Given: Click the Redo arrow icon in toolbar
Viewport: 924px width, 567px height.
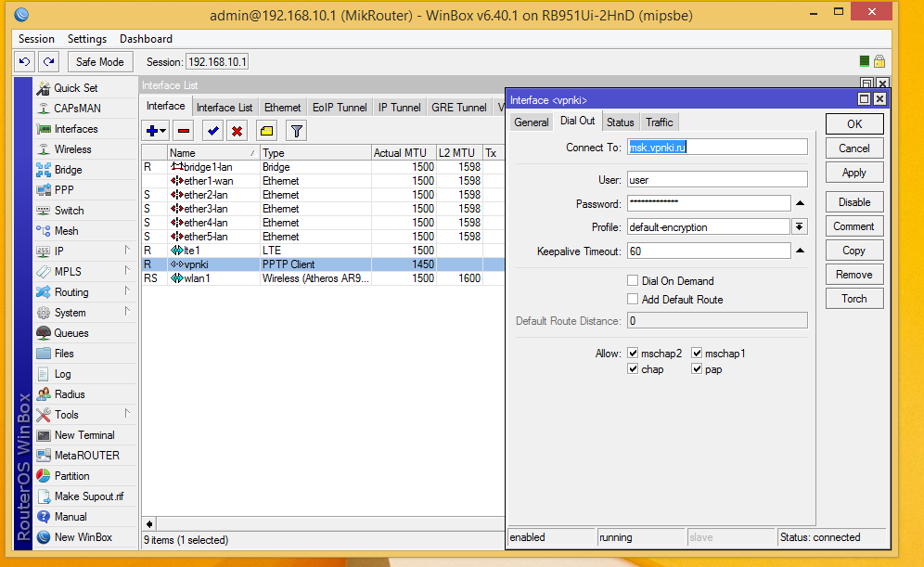Looking at the screenshot, I should [x=49, y=61].
